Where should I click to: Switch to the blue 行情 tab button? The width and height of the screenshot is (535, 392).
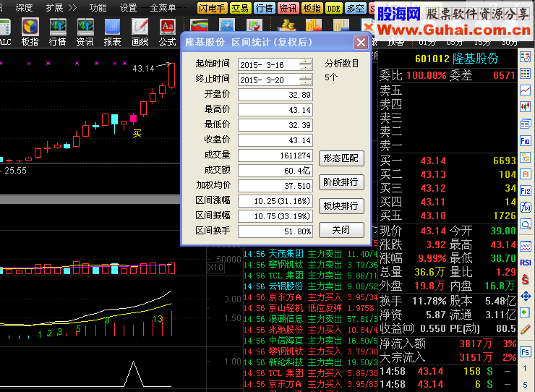[x=265, y=8]
